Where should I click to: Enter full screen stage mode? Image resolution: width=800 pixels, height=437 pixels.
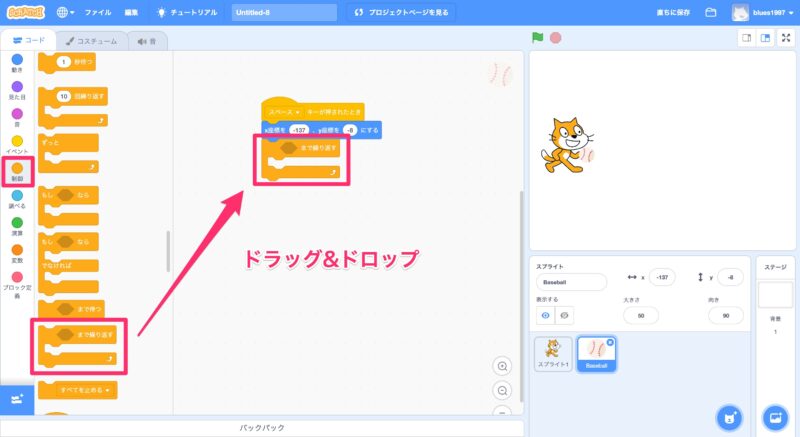785,38
